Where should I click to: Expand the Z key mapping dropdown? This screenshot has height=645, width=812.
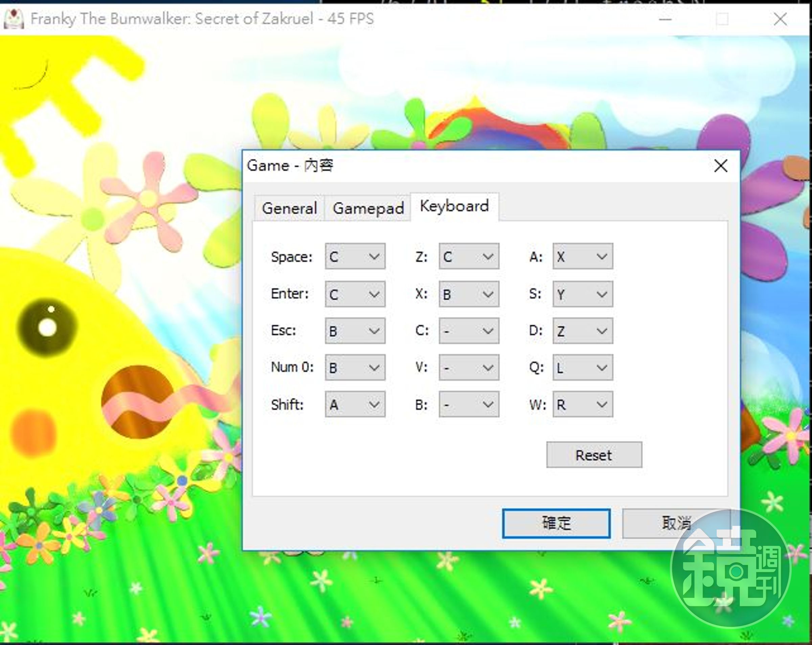[469, 256]
